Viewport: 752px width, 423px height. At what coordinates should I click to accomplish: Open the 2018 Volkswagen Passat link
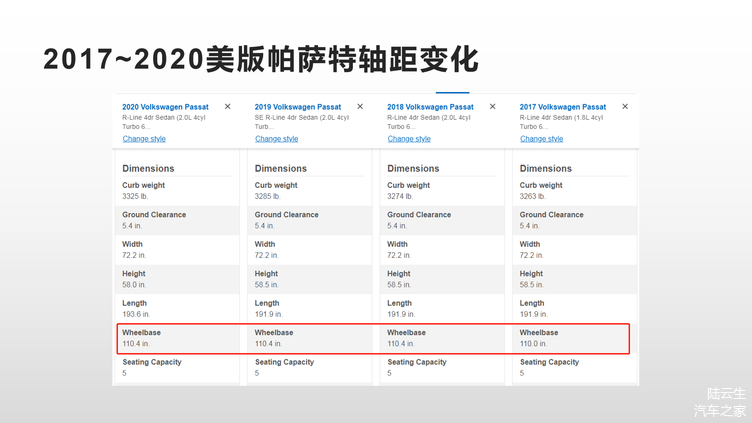click(x=430, y=107)
